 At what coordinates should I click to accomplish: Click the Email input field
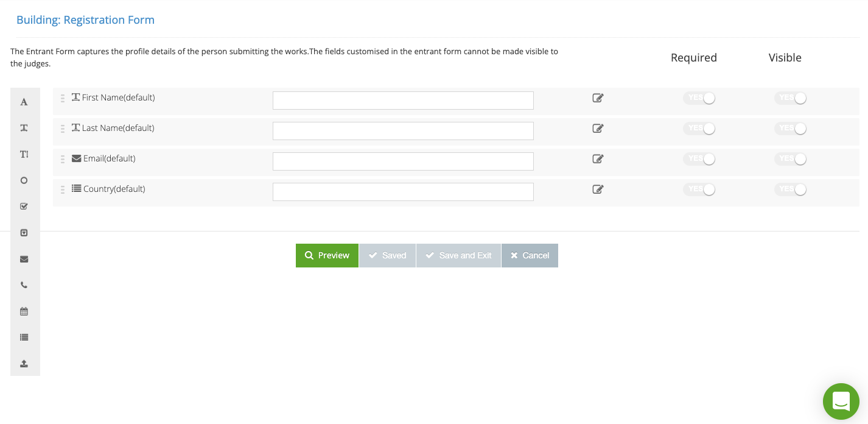pos(403,161)
